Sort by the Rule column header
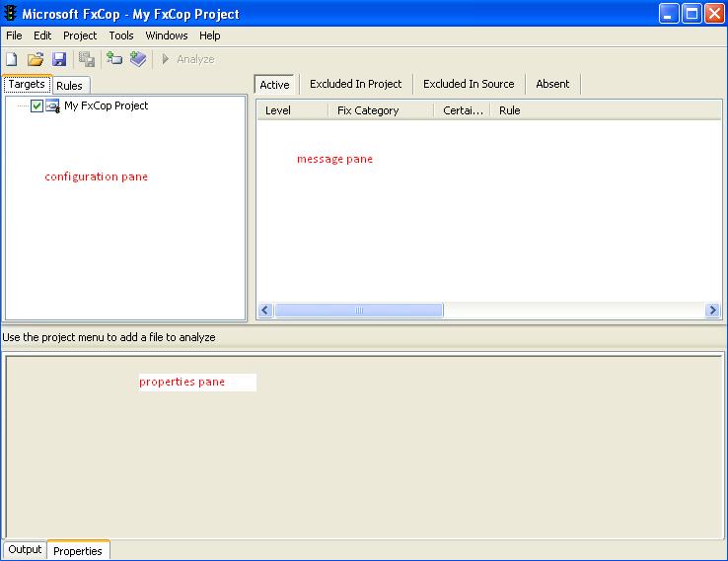Image resolution: width=728 pixels, height=561 pixels. pos(606,110)
